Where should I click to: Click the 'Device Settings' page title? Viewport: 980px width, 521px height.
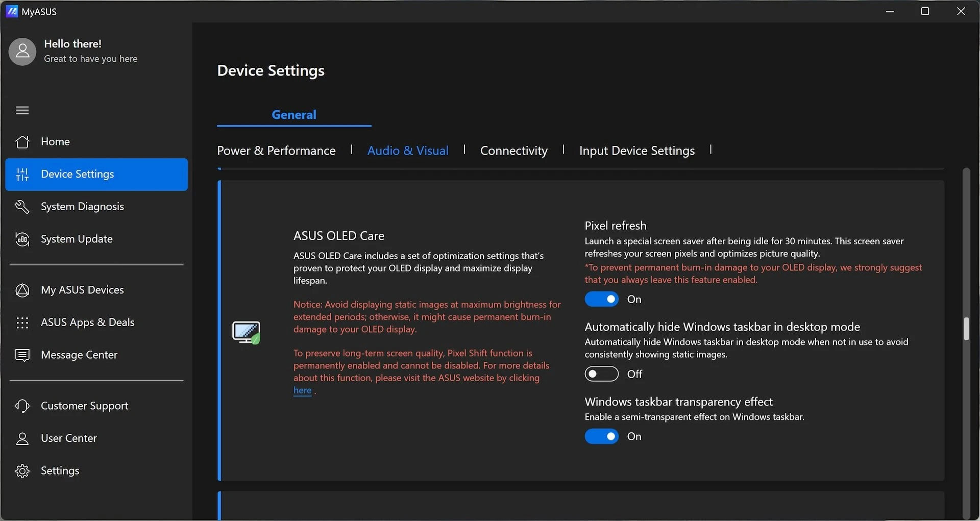tap(271, 70)
